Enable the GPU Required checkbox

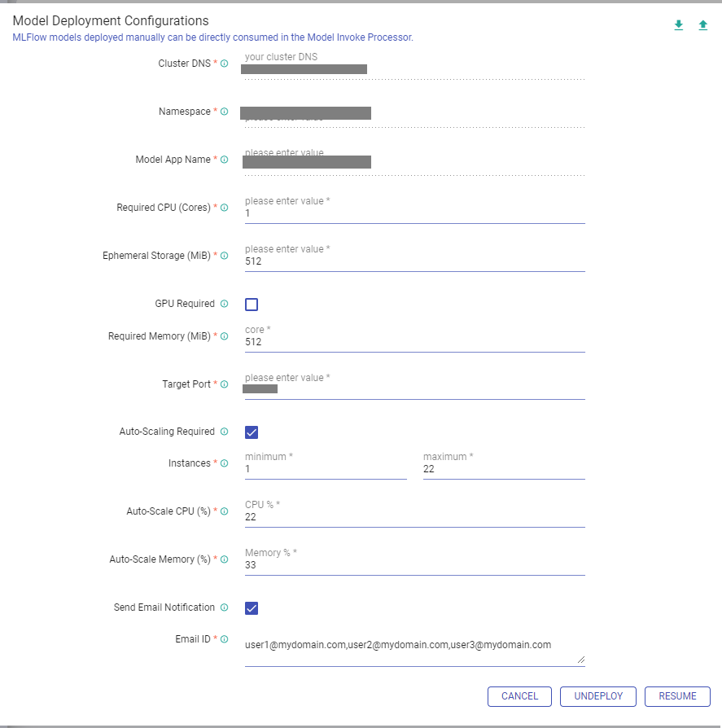pos(252,305)
